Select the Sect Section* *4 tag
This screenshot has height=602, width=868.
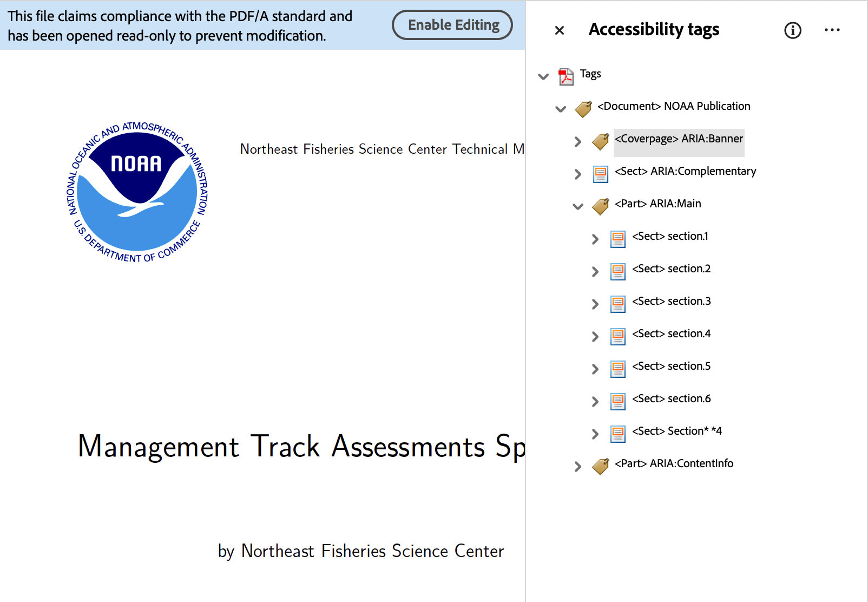pos(676,431)
